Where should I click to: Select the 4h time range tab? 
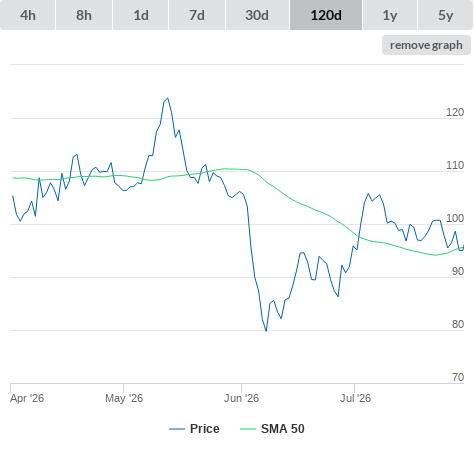28,15
